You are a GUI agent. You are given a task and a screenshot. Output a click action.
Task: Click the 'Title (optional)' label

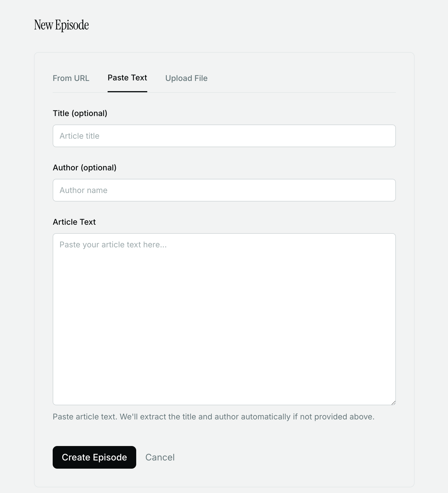pos(80,113)
